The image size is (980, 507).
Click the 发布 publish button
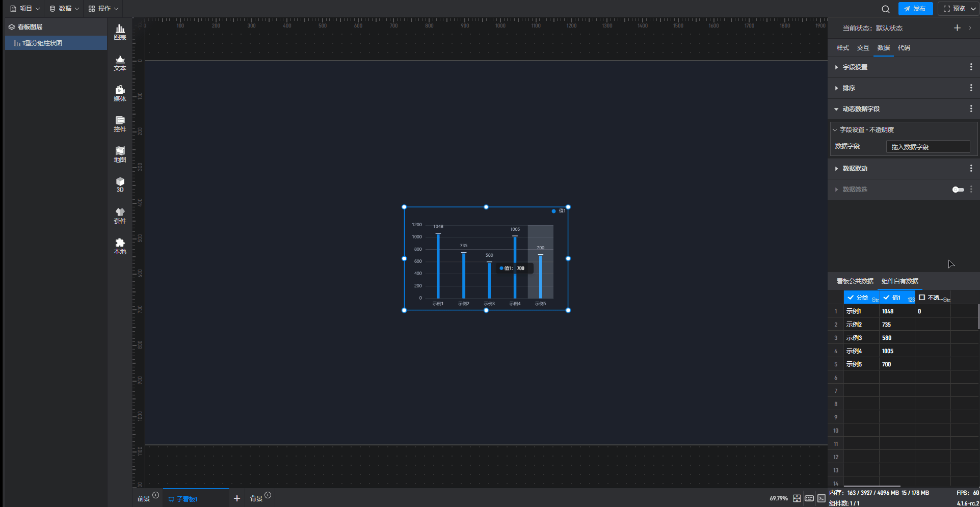coord(915,9)
